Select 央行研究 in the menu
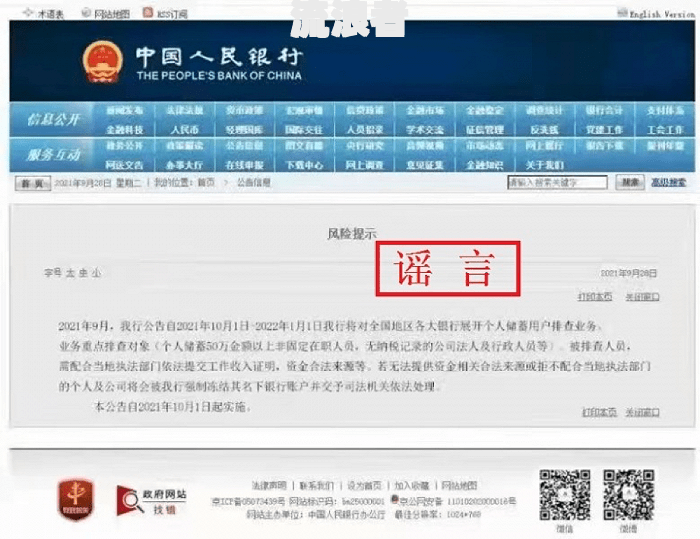700x539 pixels. [x=365, y=146]
